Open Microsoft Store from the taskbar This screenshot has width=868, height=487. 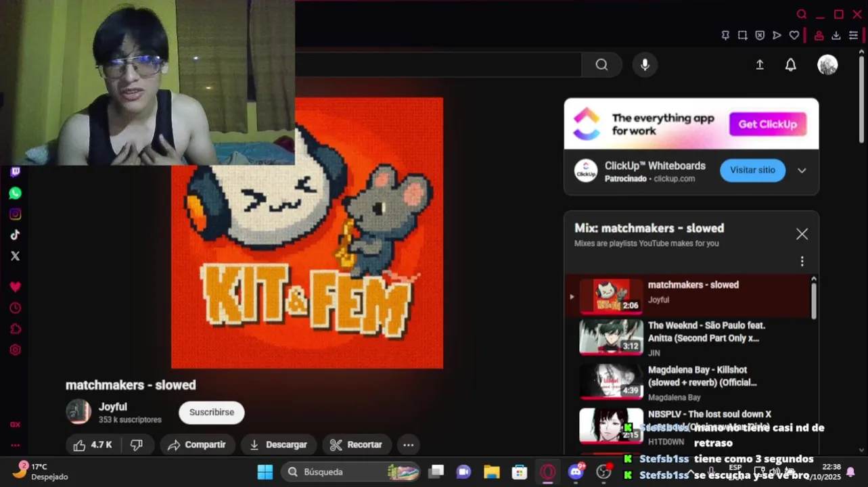520,471
